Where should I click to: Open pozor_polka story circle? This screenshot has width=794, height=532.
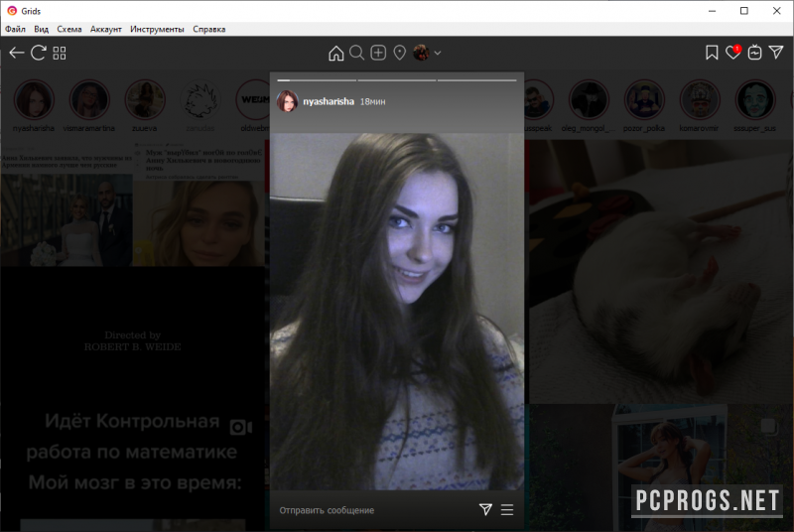[643, 99]
